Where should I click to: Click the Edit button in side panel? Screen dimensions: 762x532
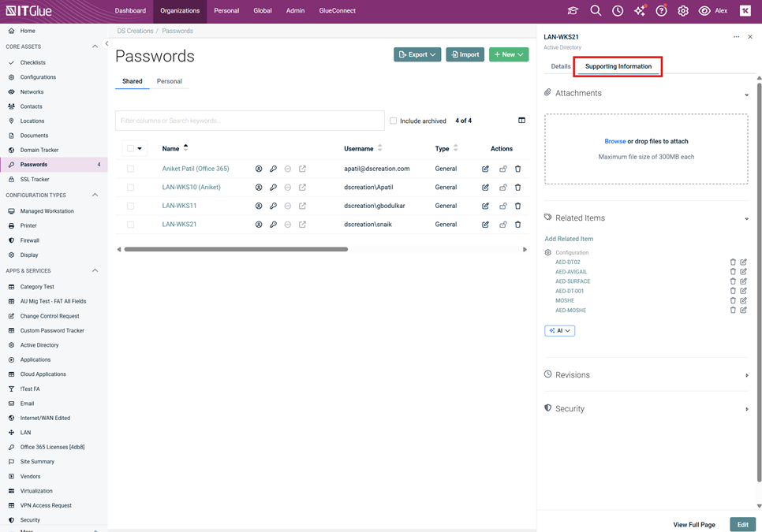click(742, 525)
